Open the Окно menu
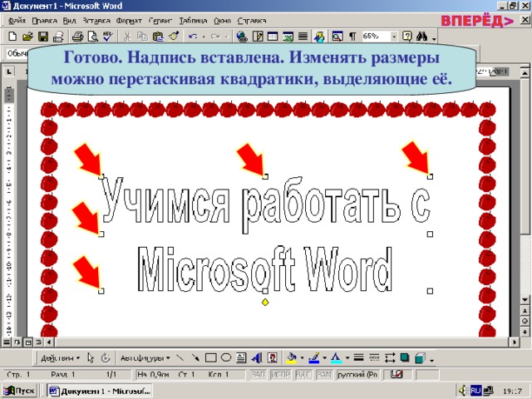This screenshot has width=532, height=399. click(x=222, y=21)
